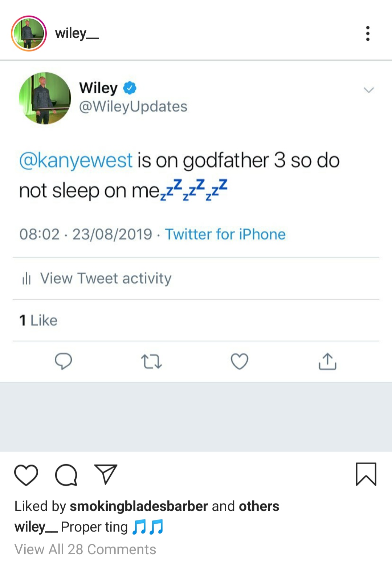Like the Instagram post with the heart icon

pyautogui.click(x=26, y=475)
